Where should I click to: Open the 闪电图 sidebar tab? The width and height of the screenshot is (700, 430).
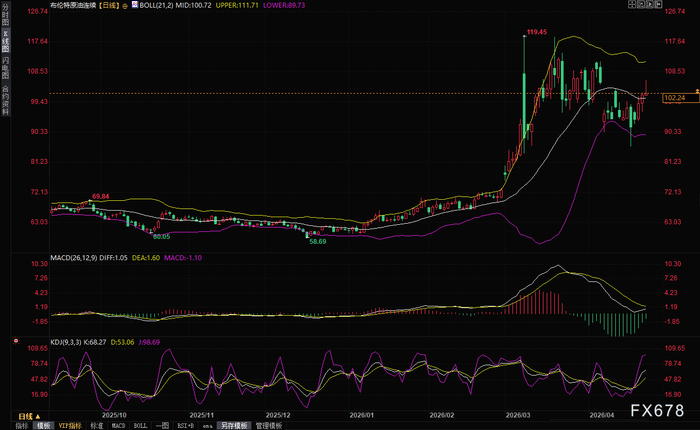tap(5, 68)
